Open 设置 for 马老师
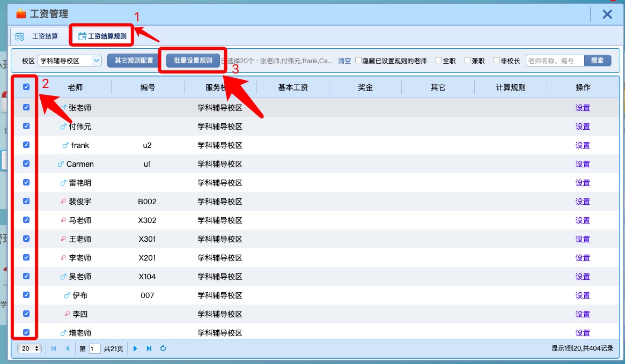Screen dimensions: 625x364 tap(583, 220)
